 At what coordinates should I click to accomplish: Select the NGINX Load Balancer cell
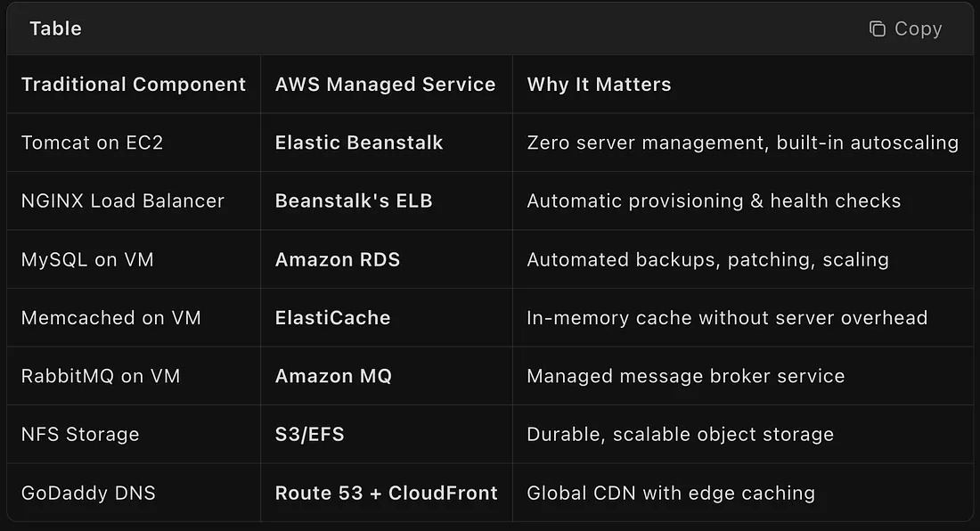pyautogui.click(x=122, y=201)
